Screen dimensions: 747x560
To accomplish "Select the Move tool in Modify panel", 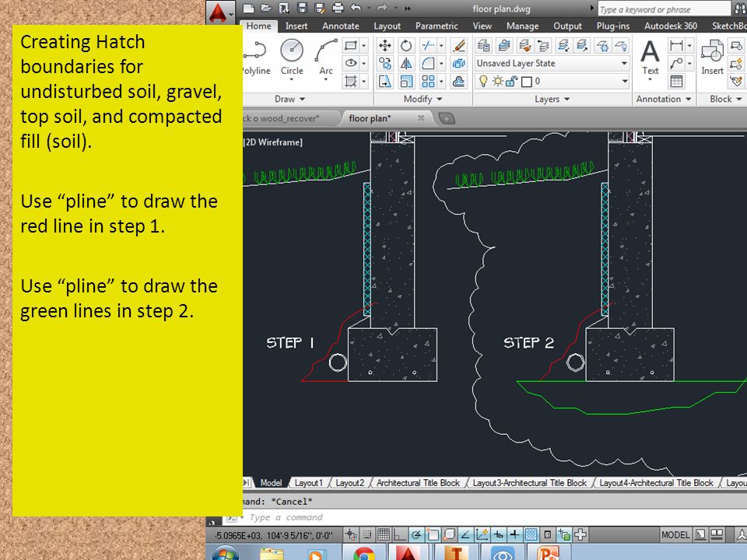I will pos(384,46).
